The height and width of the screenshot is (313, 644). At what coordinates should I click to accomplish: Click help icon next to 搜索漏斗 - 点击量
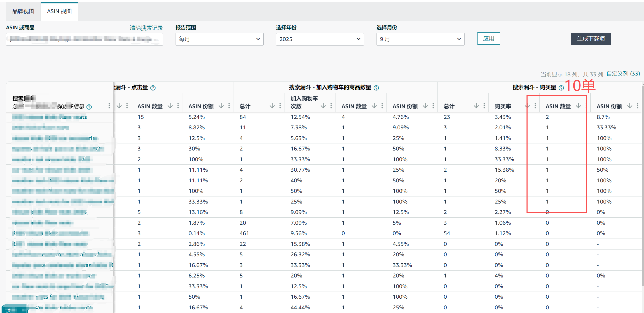click(153, 88)
